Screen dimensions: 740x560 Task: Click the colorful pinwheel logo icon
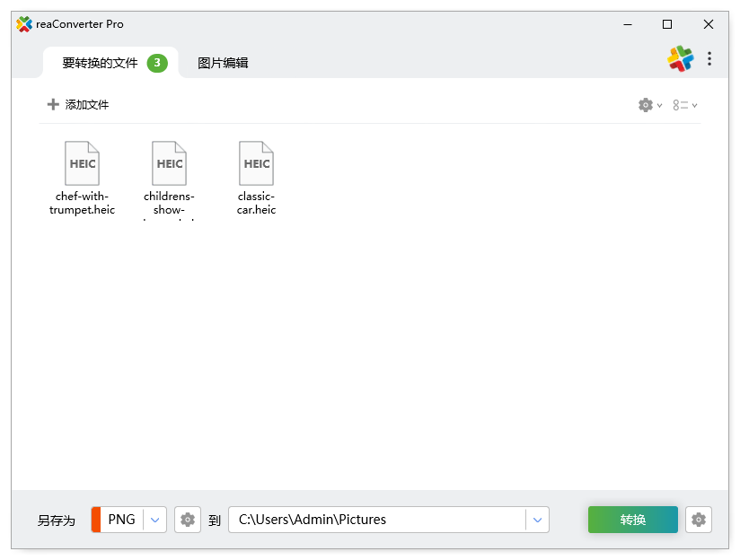[x=681, y=59]
